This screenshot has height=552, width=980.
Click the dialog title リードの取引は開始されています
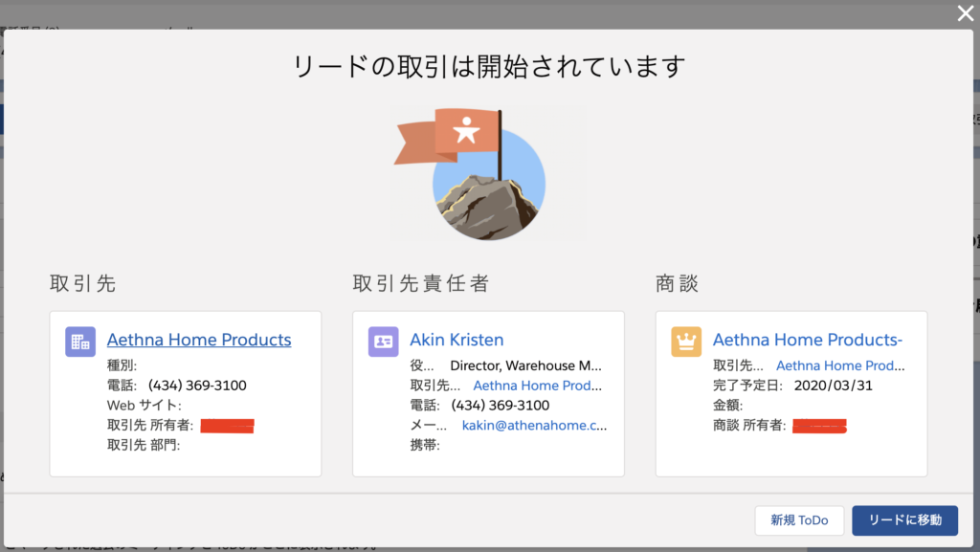tap(489, 66)
